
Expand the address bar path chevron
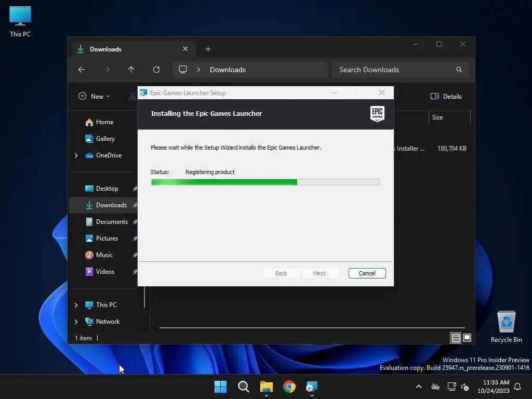[x=198, y=70]
